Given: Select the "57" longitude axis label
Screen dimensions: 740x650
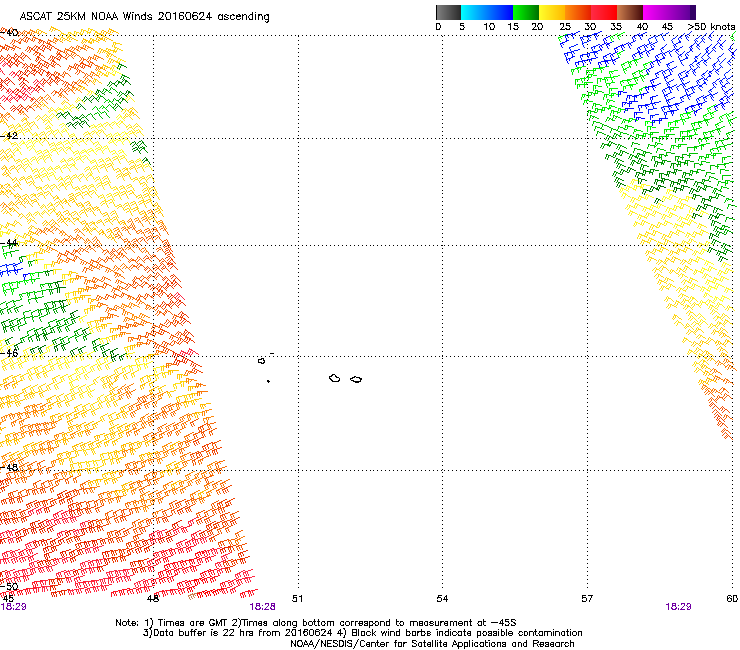Looking at the screenshot, I should [x=587, y=599].
